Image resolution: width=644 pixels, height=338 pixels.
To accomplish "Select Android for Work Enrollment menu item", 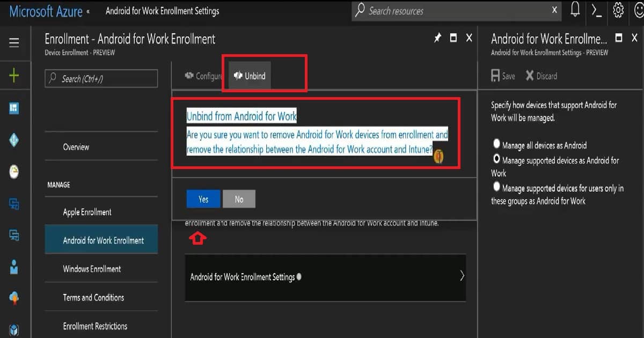I will (101, 240).
